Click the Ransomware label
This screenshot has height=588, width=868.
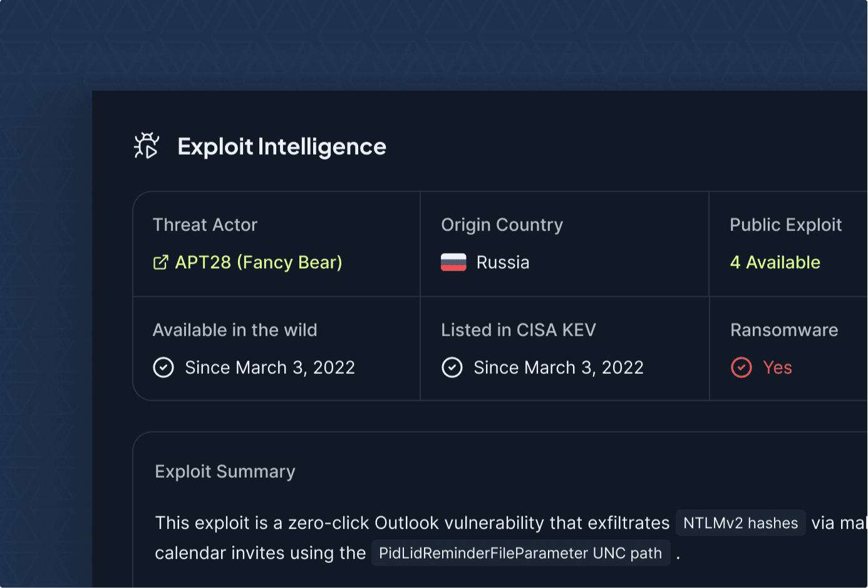[783, 330]
